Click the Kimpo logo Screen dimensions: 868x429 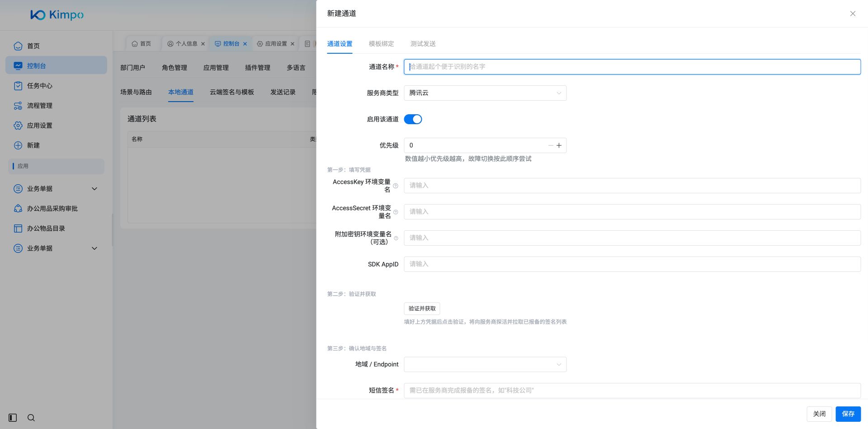tap(57, 15)
